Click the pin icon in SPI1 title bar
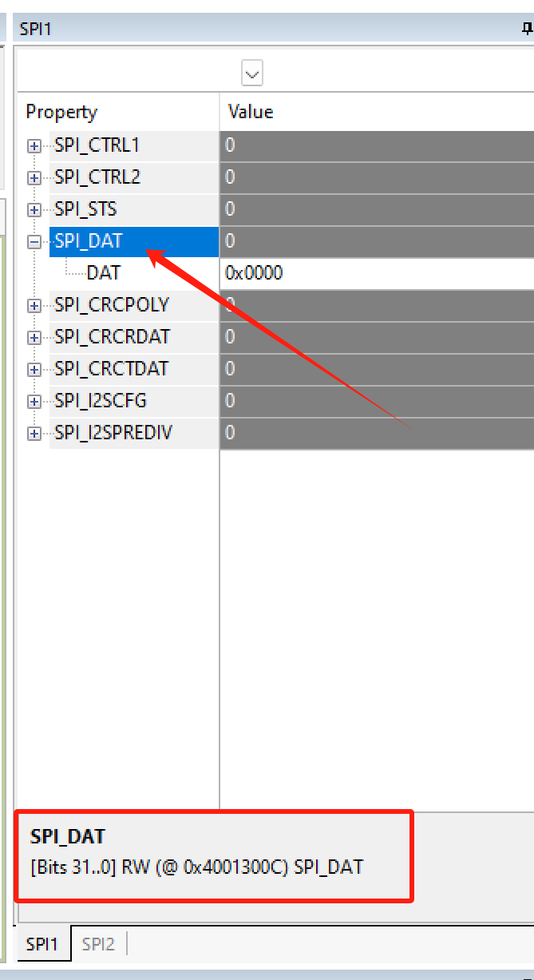Image resolution: width=534 pixels, height=980 pixels. (x=528, y=29)
